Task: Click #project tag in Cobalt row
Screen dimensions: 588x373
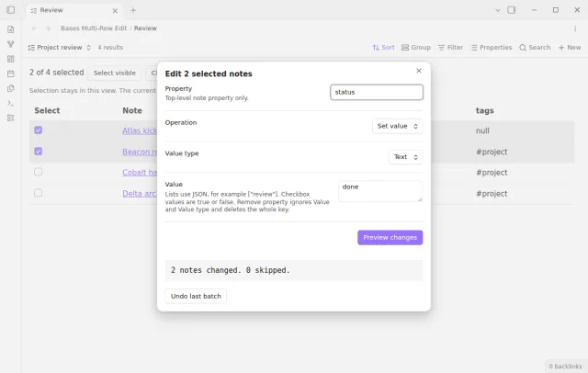Action: point(492,173)
